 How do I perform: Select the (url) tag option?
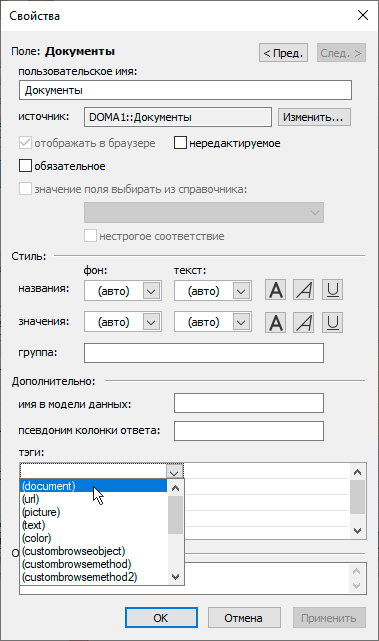point(94,499)
